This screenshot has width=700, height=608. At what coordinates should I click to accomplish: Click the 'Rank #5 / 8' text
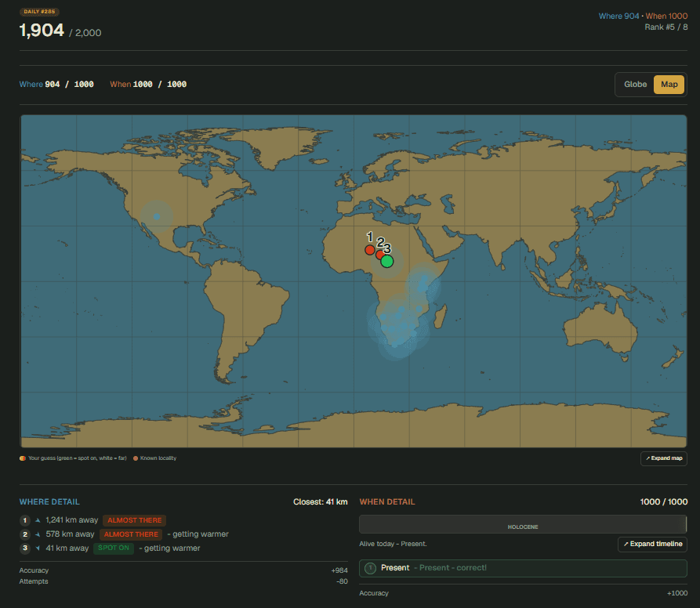coord(666,27)
